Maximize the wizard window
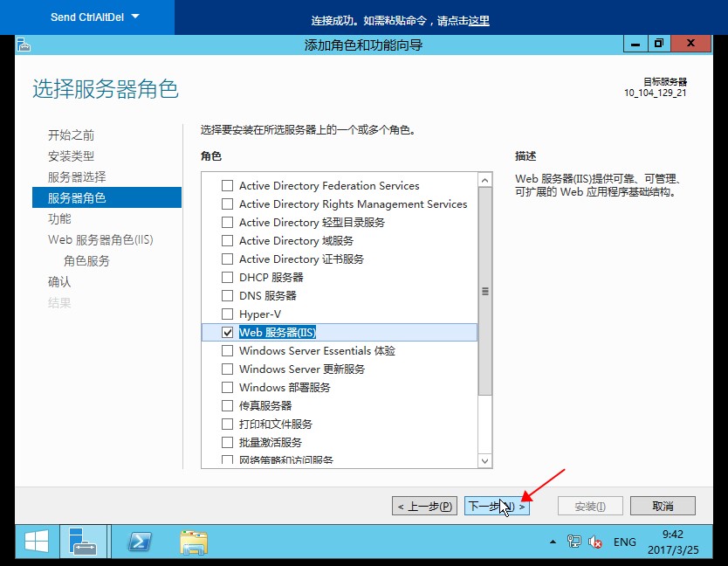The width and height of the screenshot is (728, 566). [658, 45]
